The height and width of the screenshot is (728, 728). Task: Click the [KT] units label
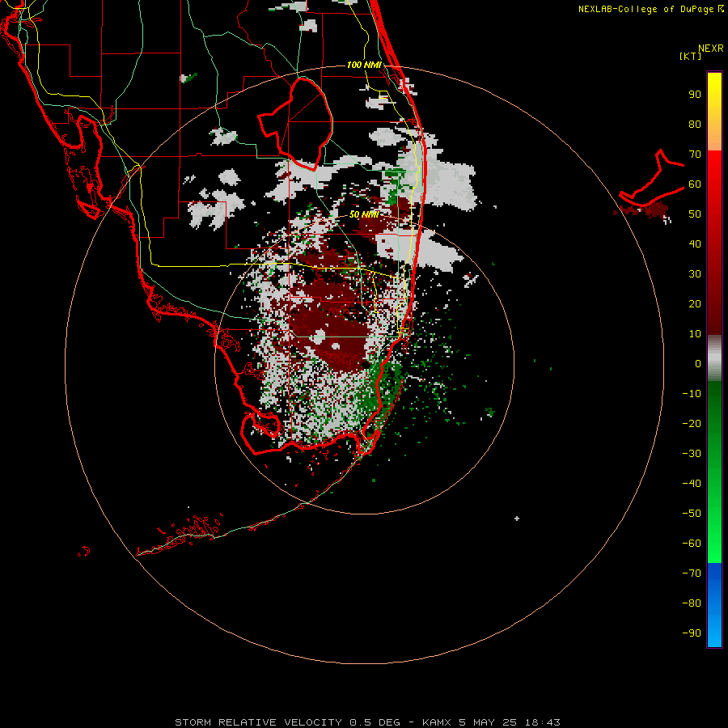pos(691,56)
